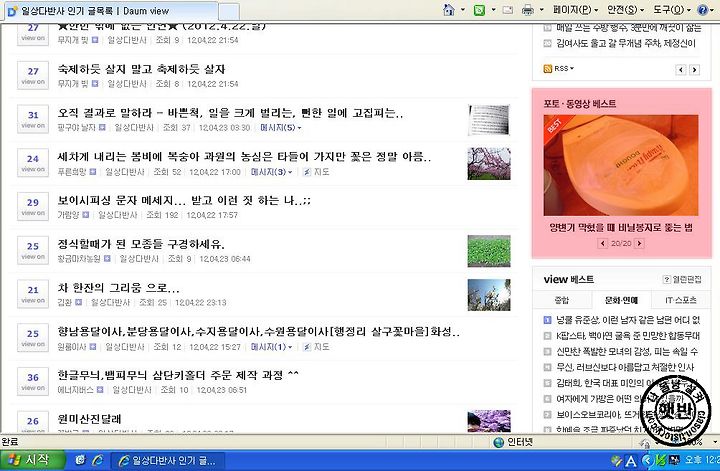Open the 도구(O) menu
Screen dimensions: 720x471
672,10
